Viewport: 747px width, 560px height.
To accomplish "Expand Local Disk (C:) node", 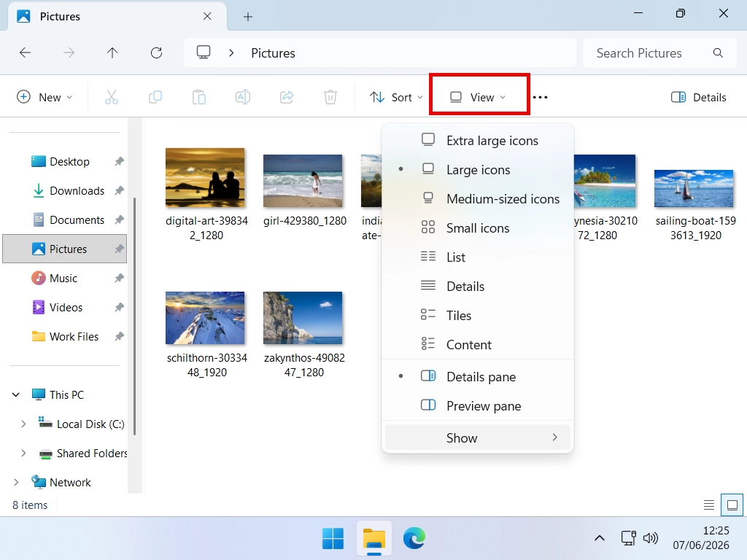I will [23, 424].
